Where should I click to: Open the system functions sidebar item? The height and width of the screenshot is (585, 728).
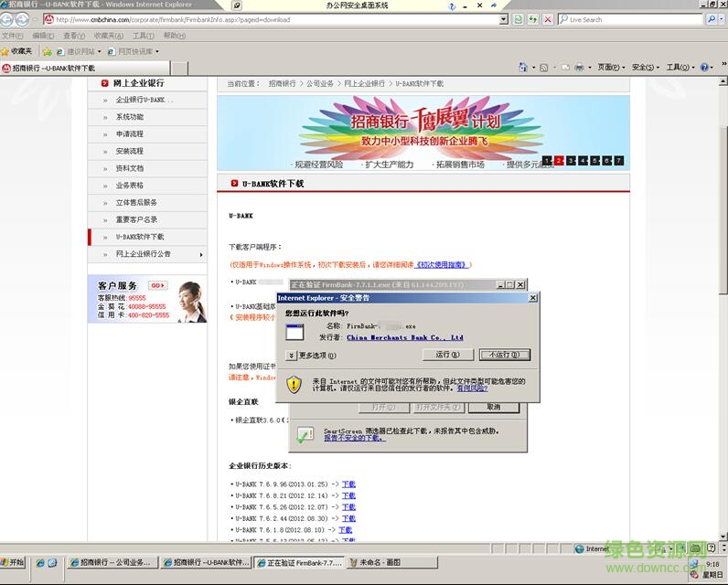[147, 117]
